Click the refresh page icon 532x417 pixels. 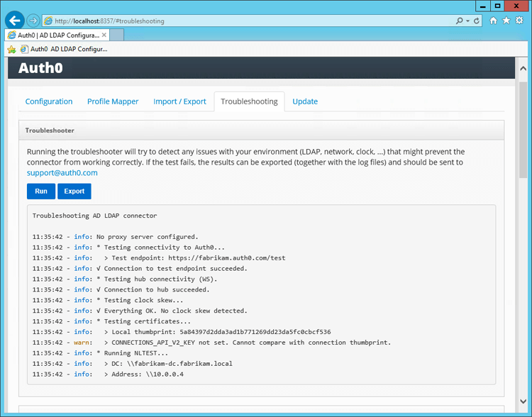pos(477,21)
